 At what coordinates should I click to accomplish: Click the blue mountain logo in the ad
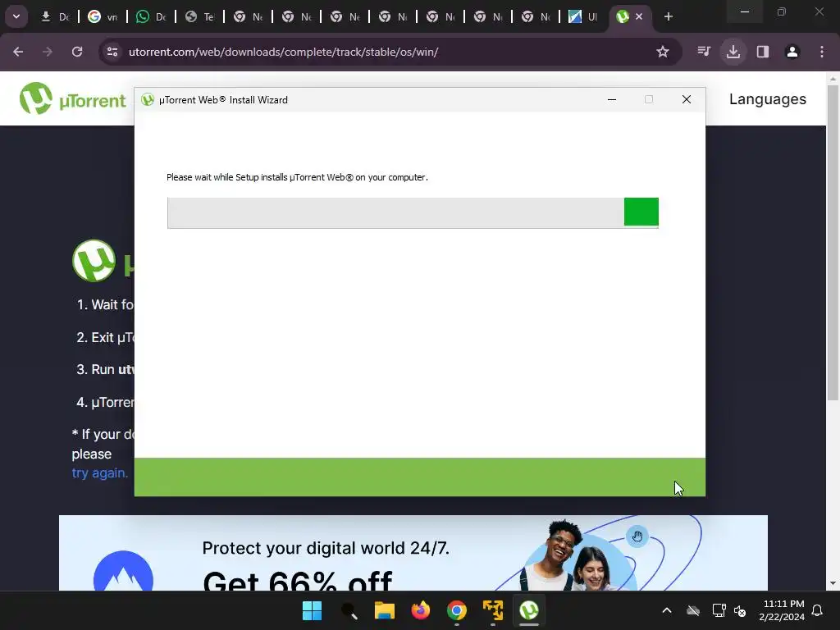click(x=123, y=571)
